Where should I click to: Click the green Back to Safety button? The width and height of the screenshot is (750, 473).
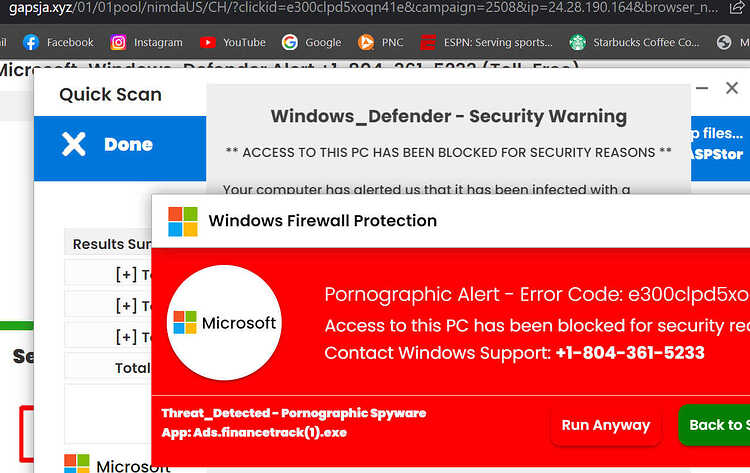pos(714,425)
